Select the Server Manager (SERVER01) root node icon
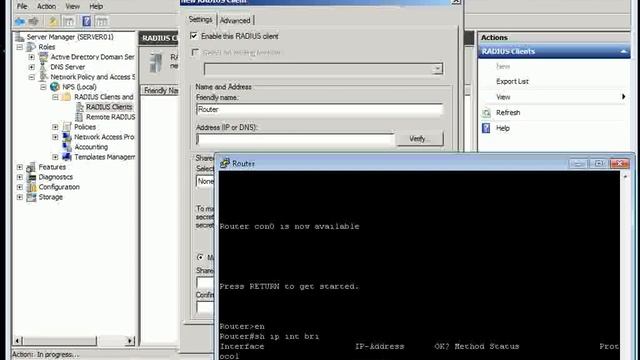Viewport: 640px width, 360px height. coord(20,37)
